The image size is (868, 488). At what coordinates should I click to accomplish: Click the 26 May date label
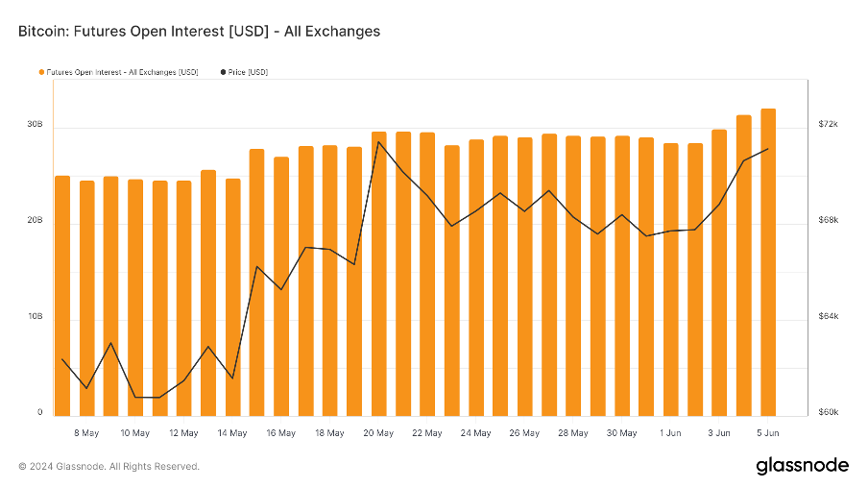(x=524, y=433)
